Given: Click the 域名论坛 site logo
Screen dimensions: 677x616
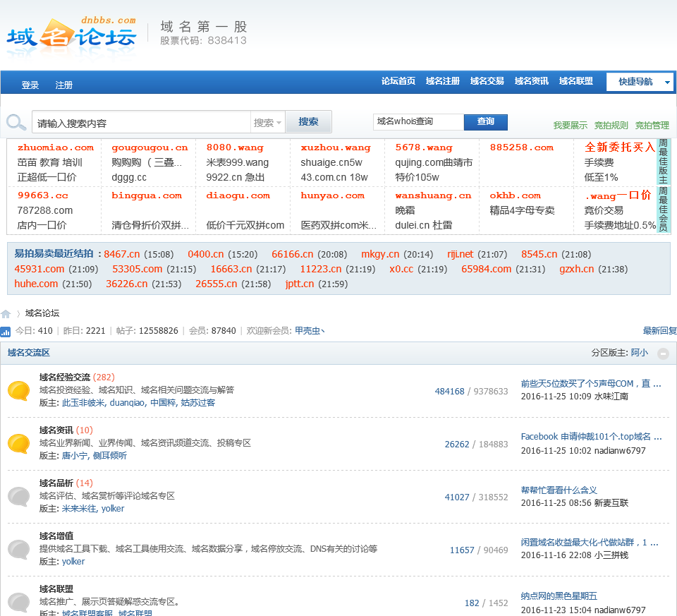Looking at the screenshot, I should tap(71, 35).
